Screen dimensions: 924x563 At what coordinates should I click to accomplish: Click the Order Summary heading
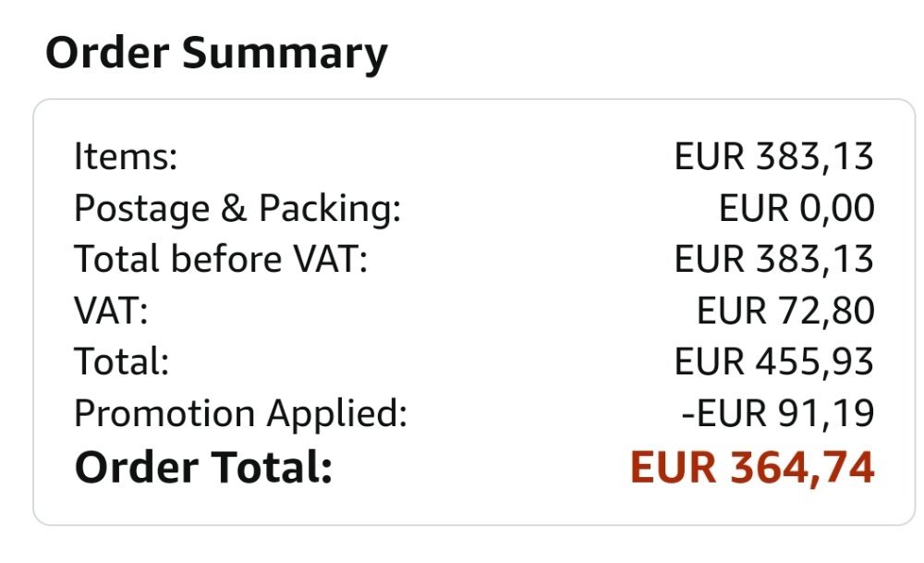pyautogui.click(x=216, y=55)
